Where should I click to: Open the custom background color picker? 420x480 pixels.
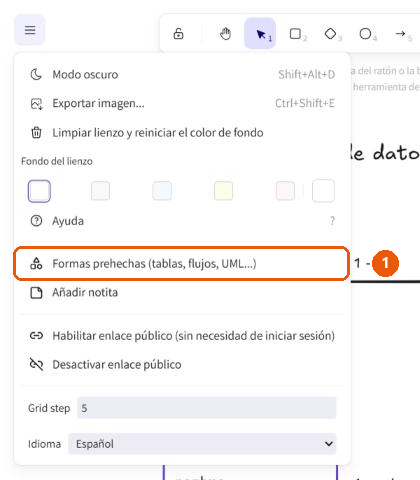point(323,191)
